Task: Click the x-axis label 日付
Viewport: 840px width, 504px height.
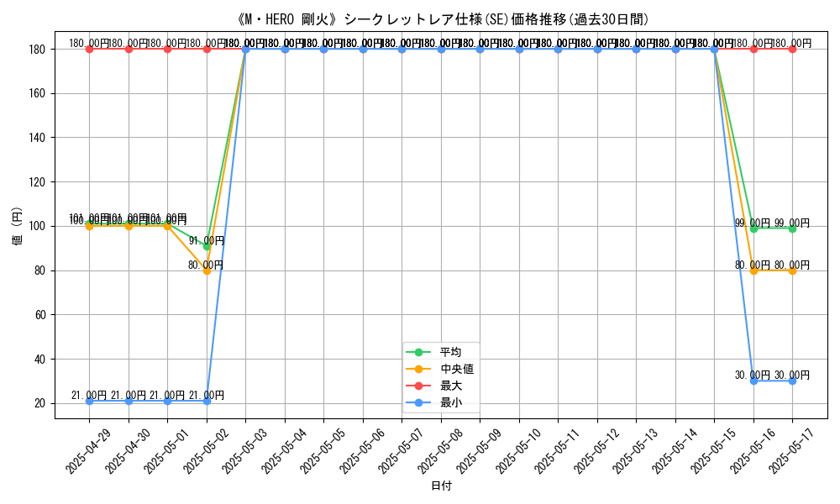Action: [442, 486]
